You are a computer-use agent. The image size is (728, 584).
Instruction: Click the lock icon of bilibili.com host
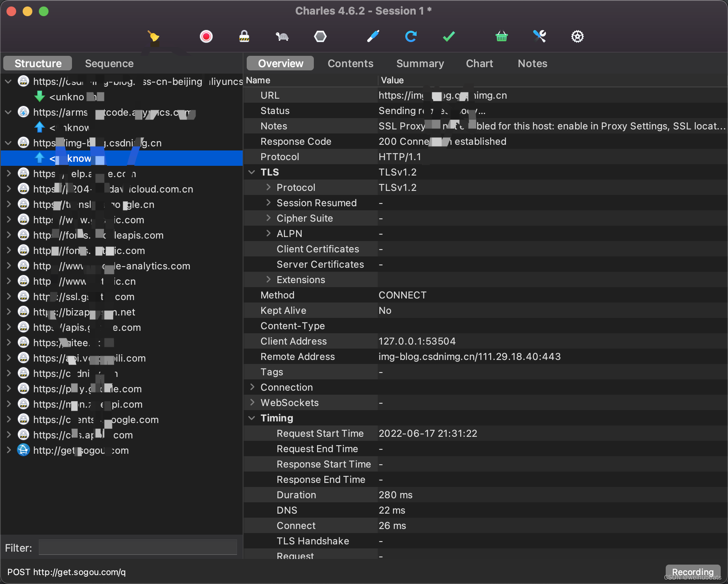point(23,358)
